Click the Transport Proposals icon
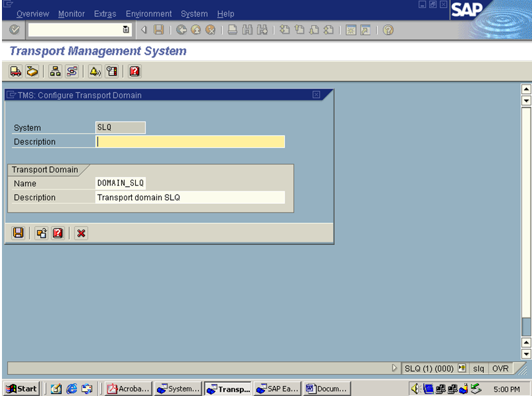532x396 pixels. [x=32, y=71]
